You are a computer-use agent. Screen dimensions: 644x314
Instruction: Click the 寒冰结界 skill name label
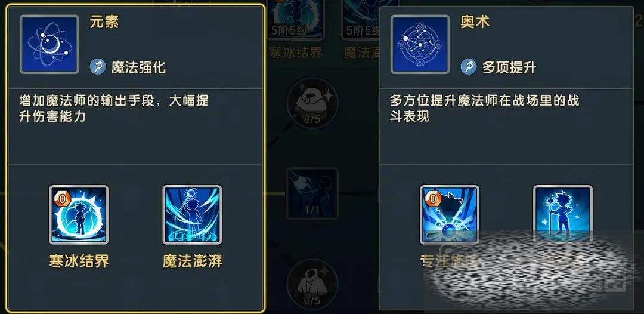tap(79, 261)
